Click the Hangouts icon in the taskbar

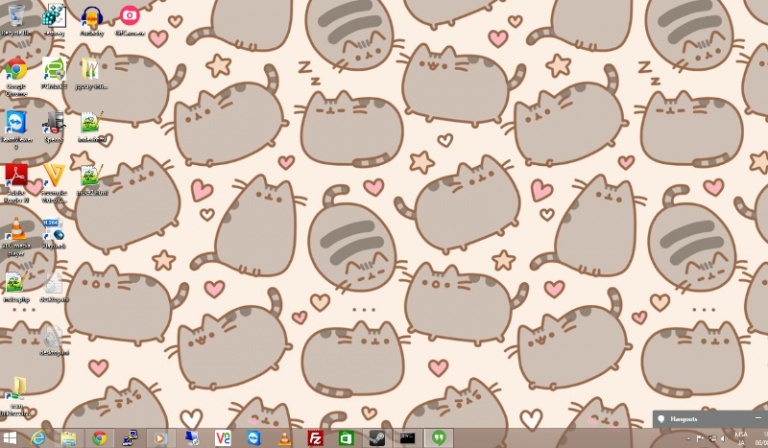point(437,438)
